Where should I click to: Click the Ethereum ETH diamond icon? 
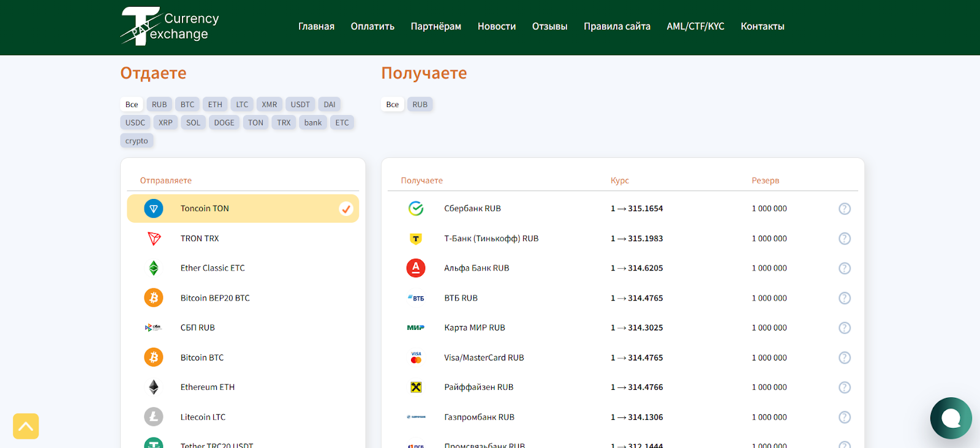point(154,387)
